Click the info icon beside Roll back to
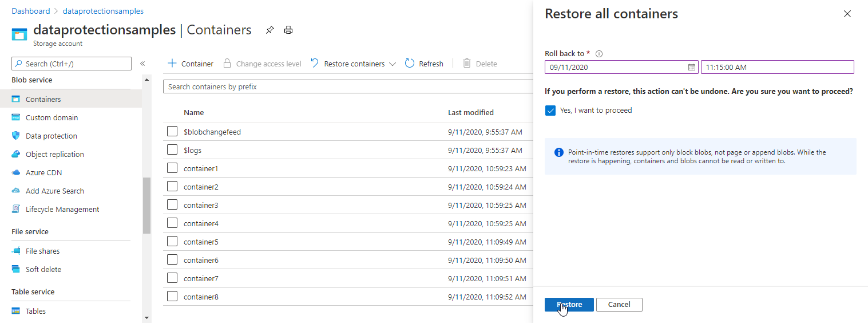Screen dimensions: 868x323 coord(599,54)
